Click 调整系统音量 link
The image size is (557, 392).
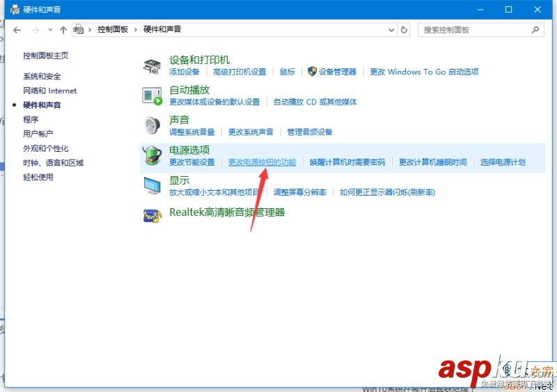point(192,132)
